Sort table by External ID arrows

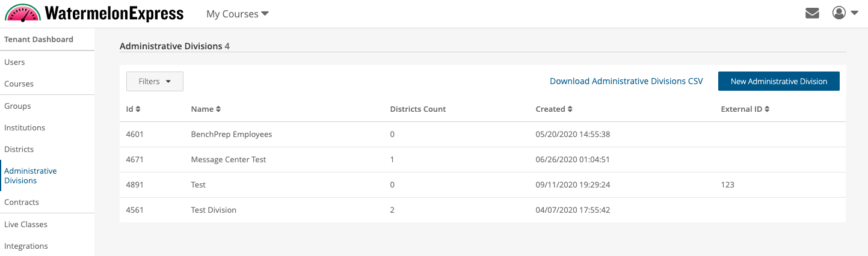(768, 109)
